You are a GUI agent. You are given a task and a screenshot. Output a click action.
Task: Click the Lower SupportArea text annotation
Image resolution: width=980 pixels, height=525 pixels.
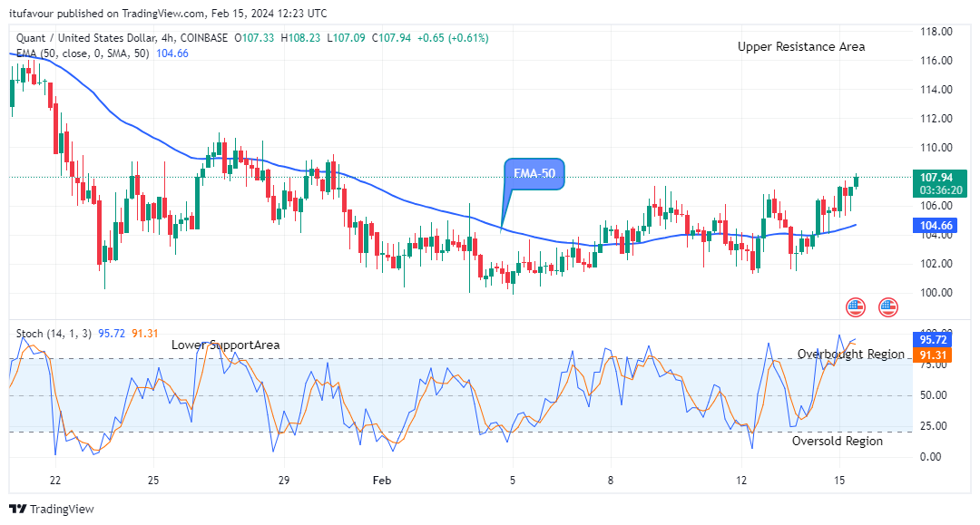(x=226, y=345)
